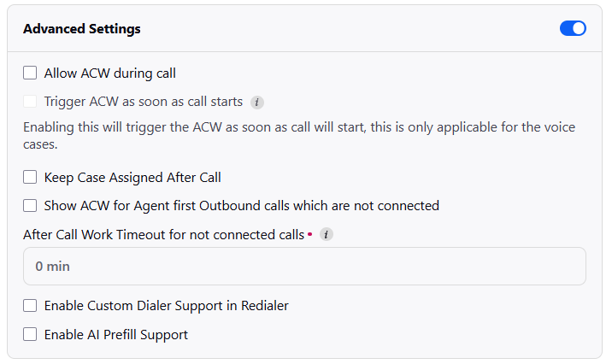Image resolution: width=612 pixels, height=364 pixels.
Task: Click the 'Enabling this will trigger' description text
Action: [299, 135]
